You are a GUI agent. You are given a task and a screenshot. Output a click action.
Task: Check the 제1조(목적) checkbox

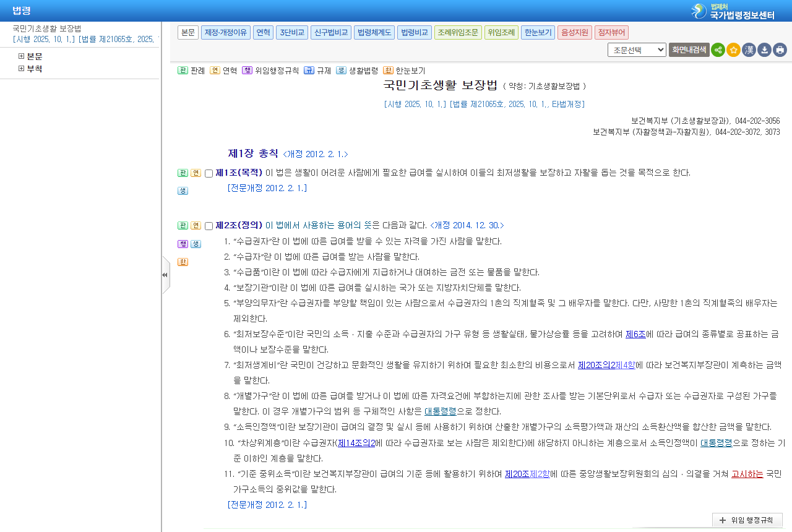[x=209, y=174]
